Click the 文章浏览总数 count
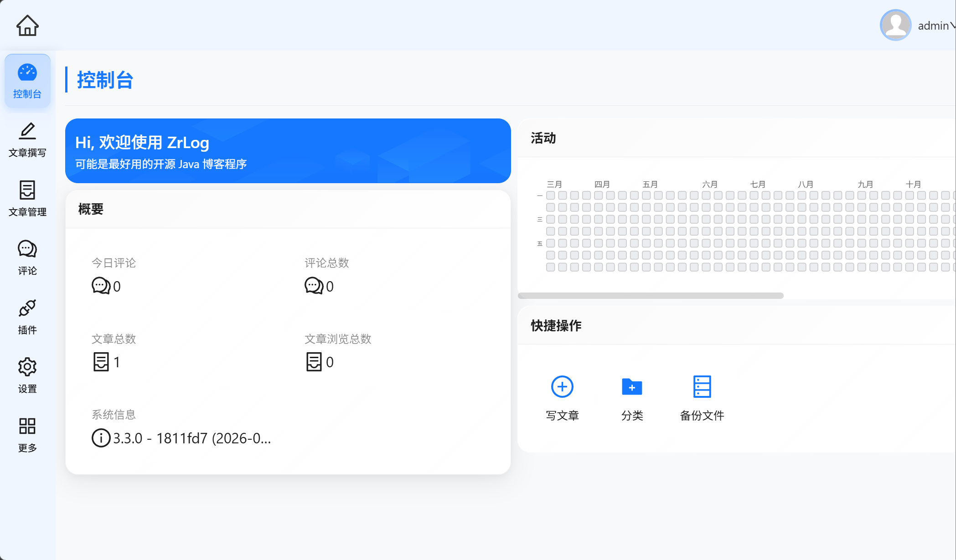 329,362
